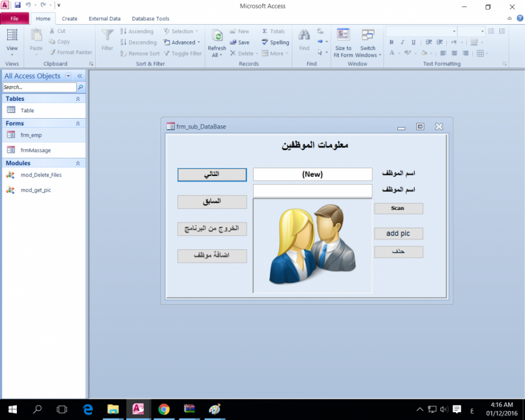Click the اضافة موظف (Add employee) button

coord(212,256)
